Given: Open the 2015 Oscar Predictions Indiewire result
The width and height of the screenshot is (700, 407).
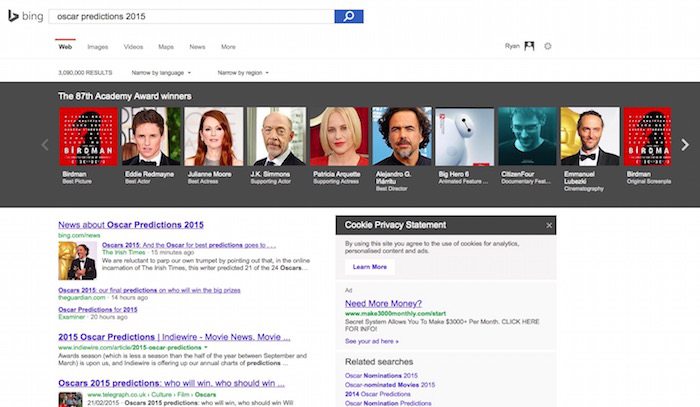Looking at the screenshot, I should point(174,337).
